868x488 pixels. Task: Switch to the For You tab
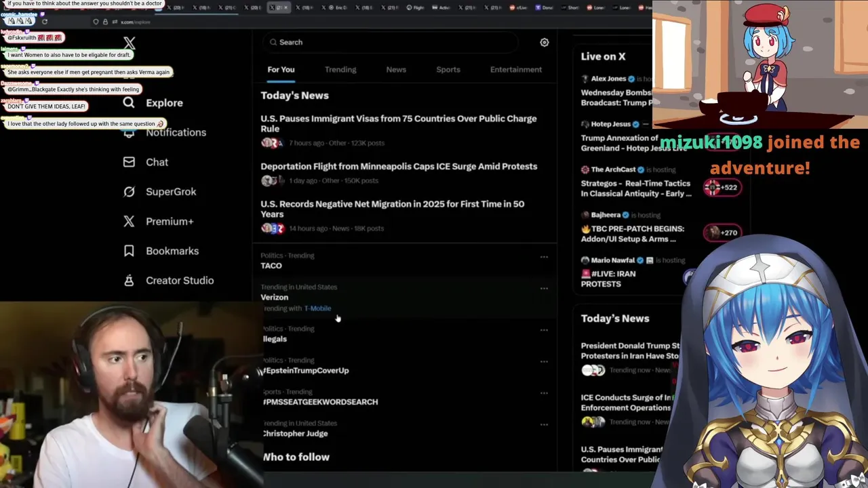coord(281,70)
